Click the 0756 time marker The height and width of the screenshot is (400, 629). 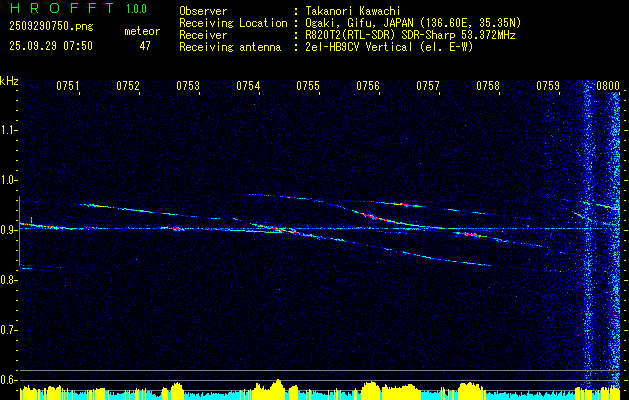367,86
